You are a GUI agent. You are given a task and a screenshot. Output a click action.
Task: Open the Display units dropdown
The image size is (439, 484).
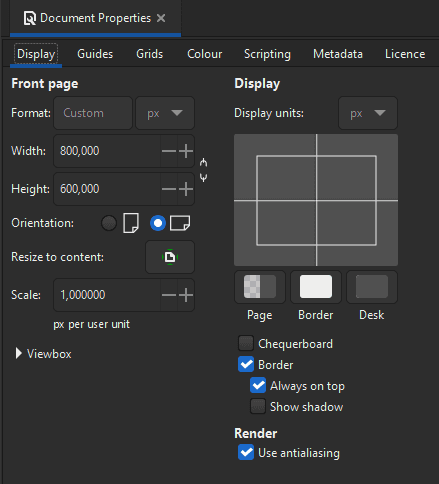click(x=368, y=113)
